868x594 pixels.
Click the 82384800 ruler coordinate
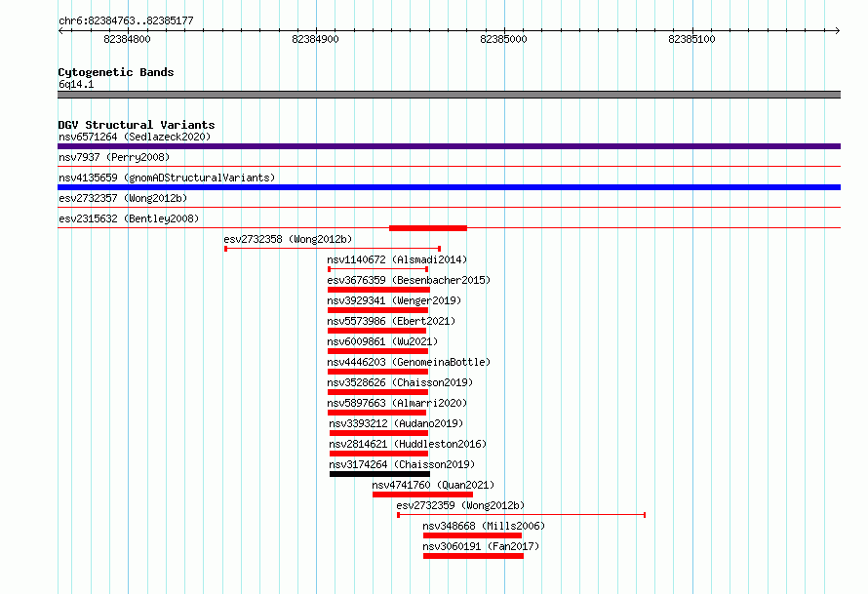coord(127,39)
